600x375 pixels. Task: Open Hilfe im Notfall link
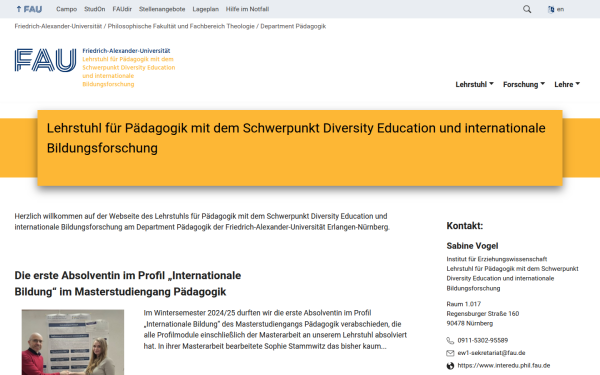tap(247, 9)
